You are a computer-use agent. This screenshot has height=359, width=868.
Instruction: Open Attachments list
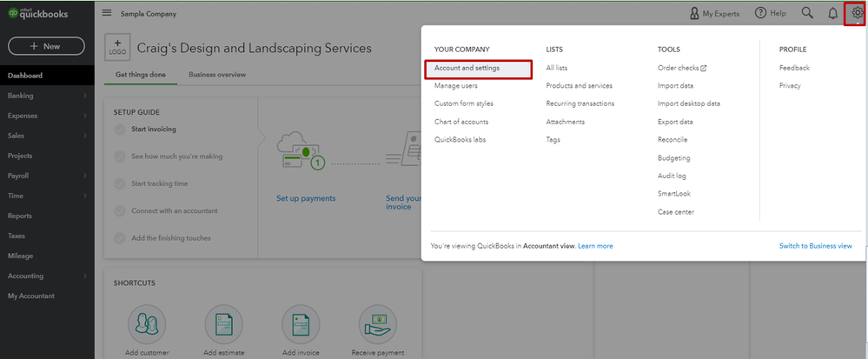click(565, 122)
